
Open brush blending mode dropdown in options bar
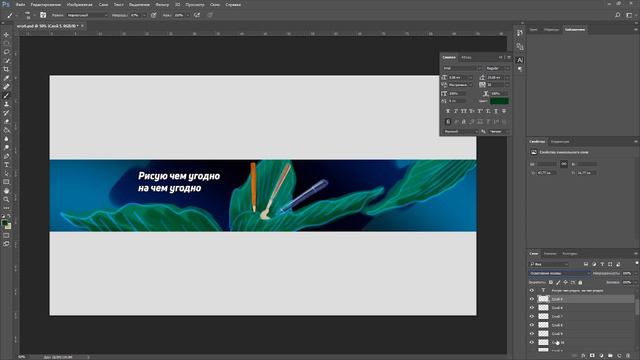[x=87, y=15]
